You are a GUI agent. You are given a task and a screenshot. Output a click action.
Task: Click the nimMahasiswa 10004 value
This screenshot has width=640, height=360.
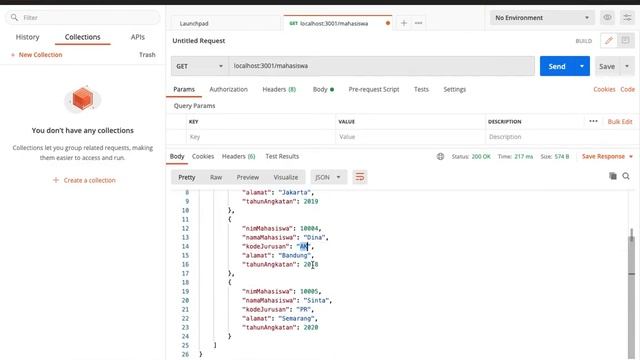point(309,229)
